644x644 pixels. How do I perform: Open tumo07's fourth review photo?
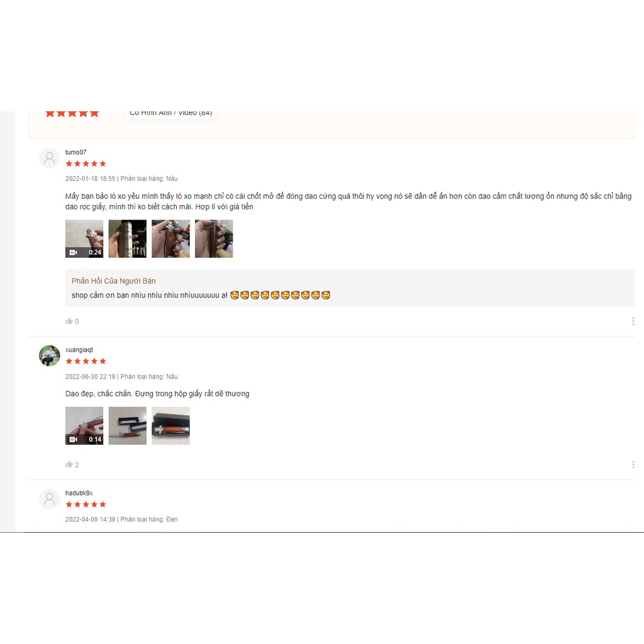[x=214, y=238]
